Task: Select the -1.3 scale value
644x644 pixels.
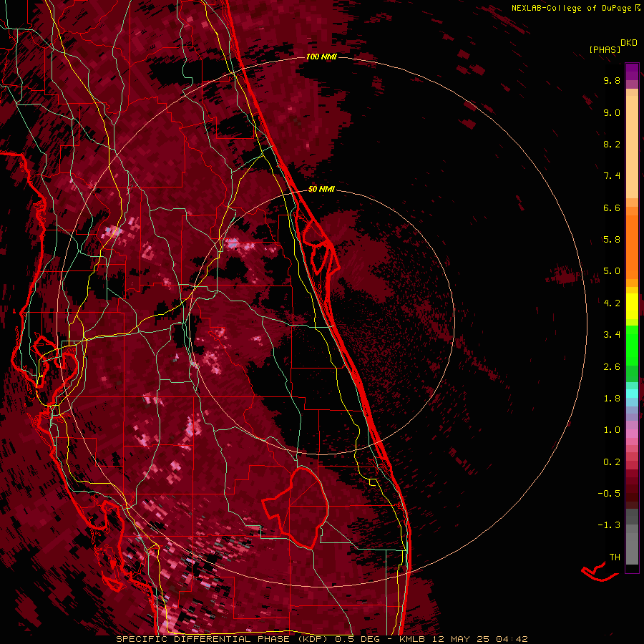Action: click(x=609, y=525)
